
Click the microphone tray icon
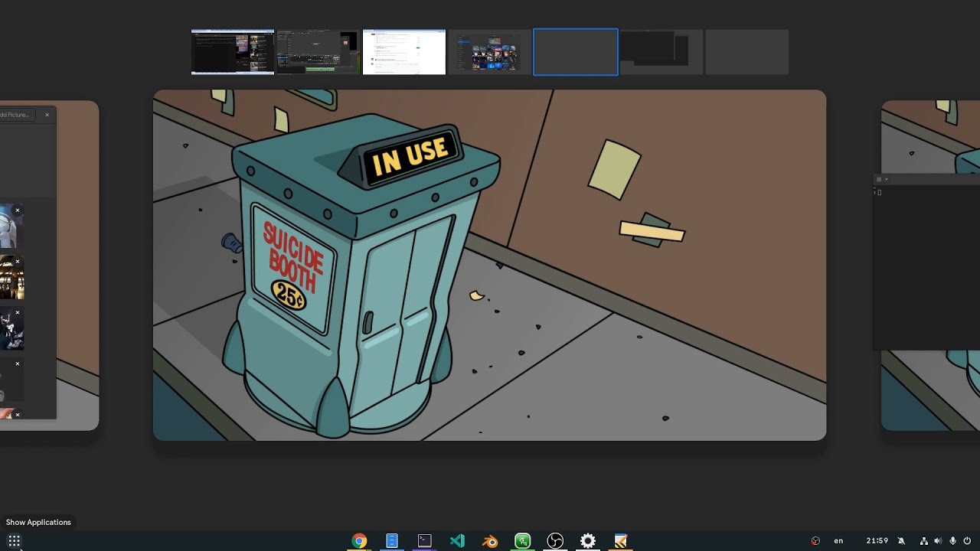point(953,541)
